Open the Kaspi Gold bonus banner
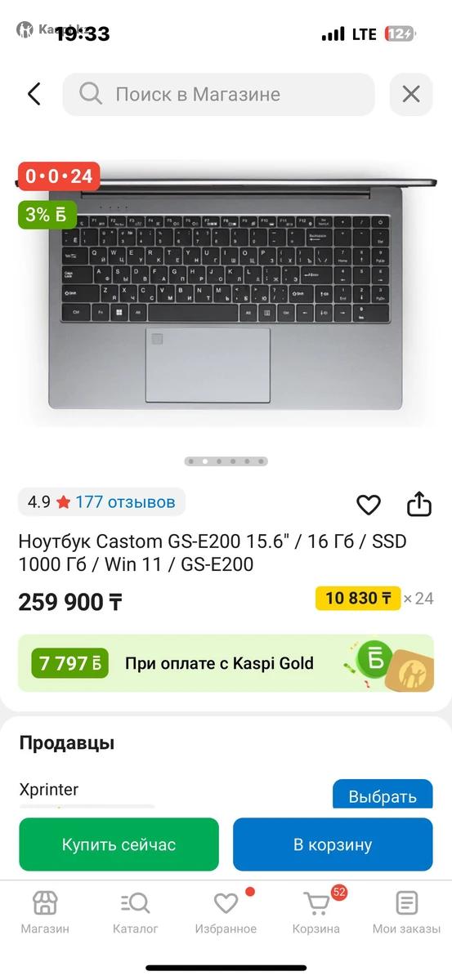Viewport: 452px width, 980px height. pyautogui.click(x=226, y=663)
